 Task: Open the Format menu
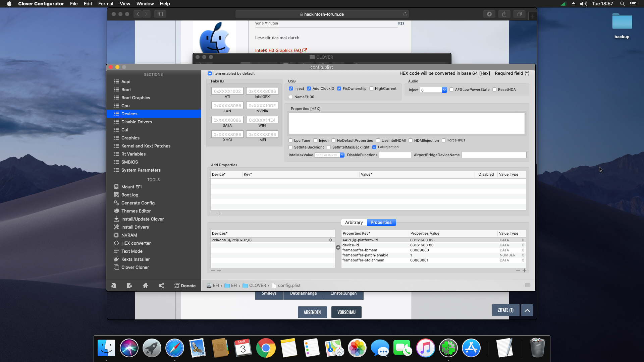[x=106, y=4]
